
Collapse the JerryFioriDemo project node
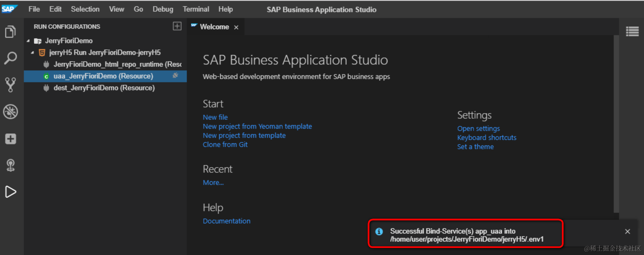coord(28,41)
